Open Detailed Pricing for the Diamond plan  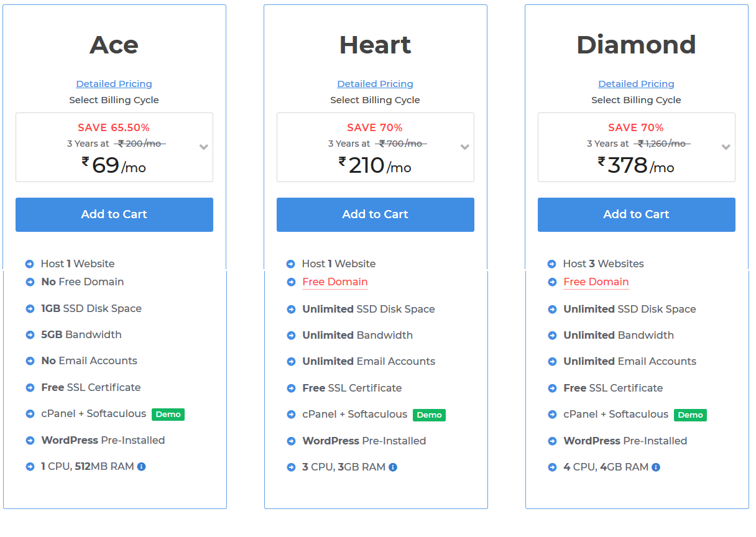tap(636, 84)
